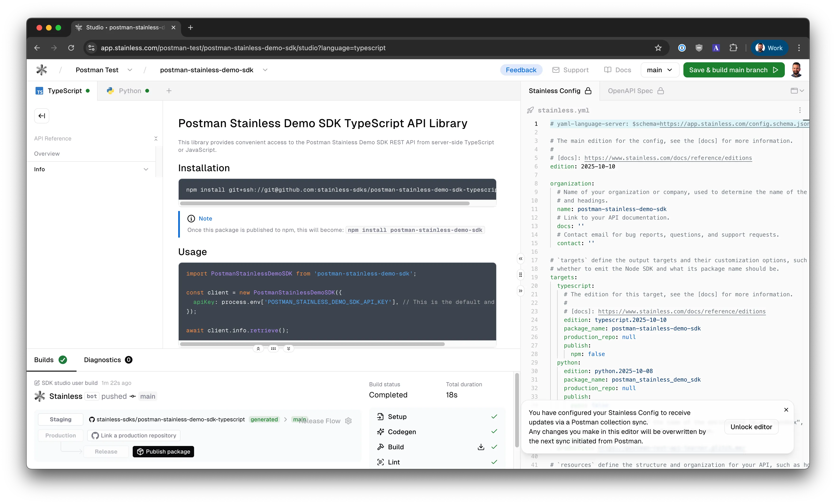This screenshot has width=836, height=504.
Task: Add new language target plus icon
Action: point(169,90)
